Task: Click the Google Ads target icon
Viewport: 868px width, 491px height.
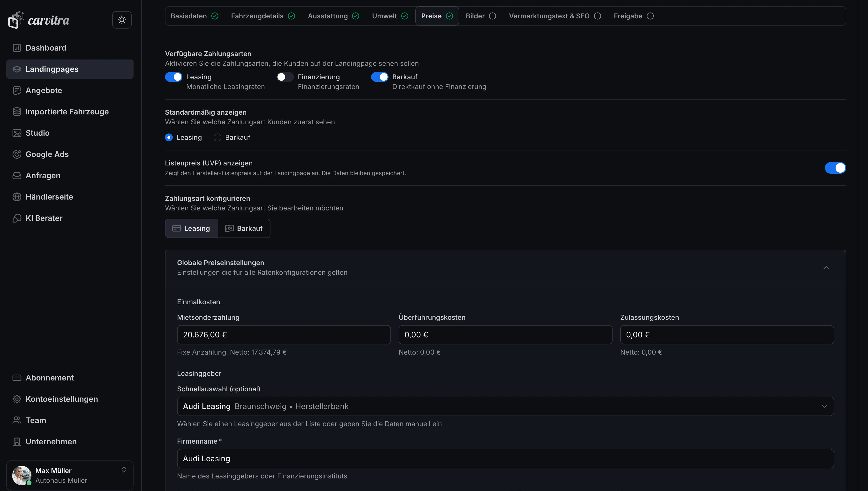Action: tap(17, 154)
